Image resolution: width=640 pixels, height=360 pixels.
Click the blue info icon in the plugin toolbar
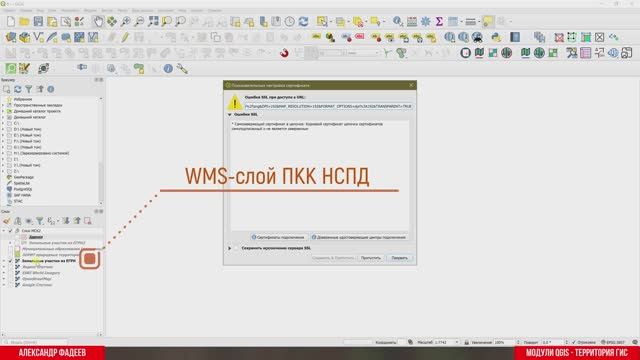(168, 69)
